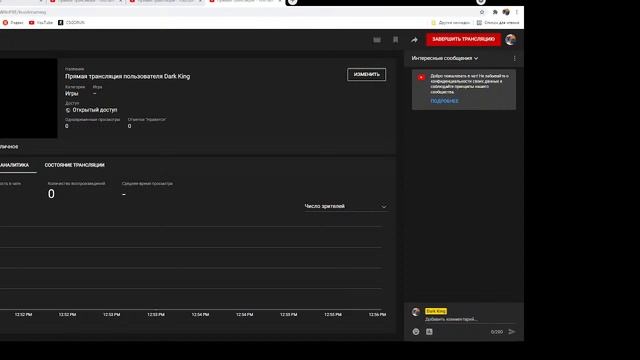Click the Игры category value
640x360 pixels.
71,93
